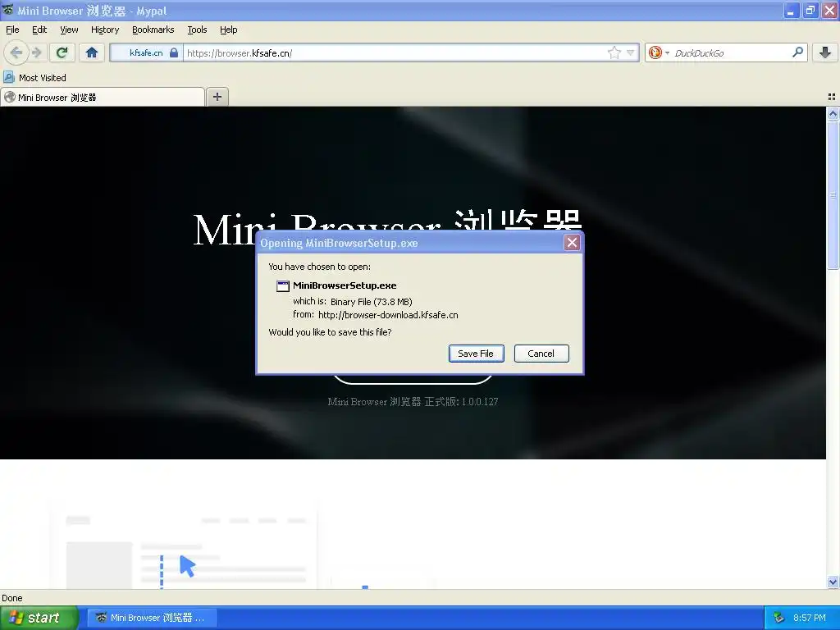840x630 pixels.
Task: Click the kfsafe.cn site identity label
Action: click(146, 52)
